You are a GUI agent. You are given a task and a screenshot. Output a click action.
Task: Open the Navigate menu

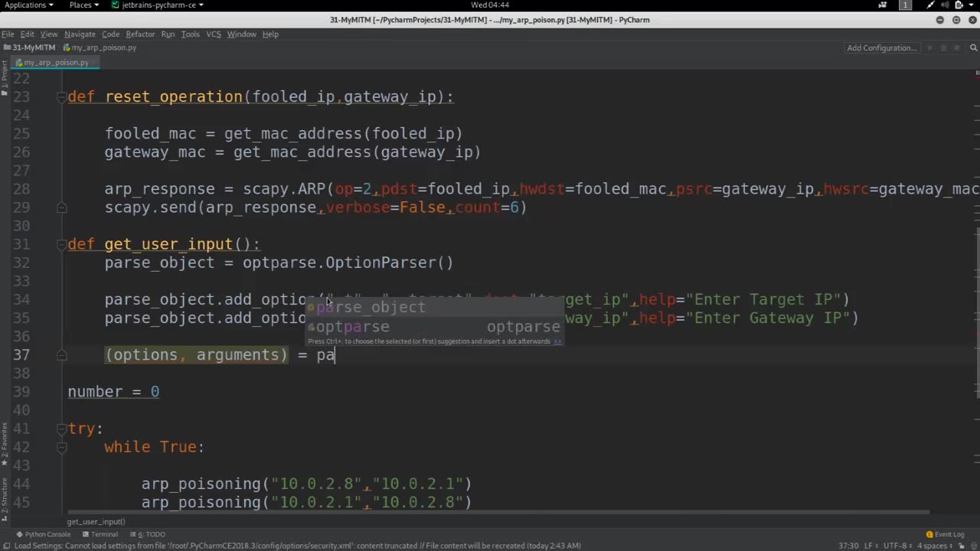(80, 34)
